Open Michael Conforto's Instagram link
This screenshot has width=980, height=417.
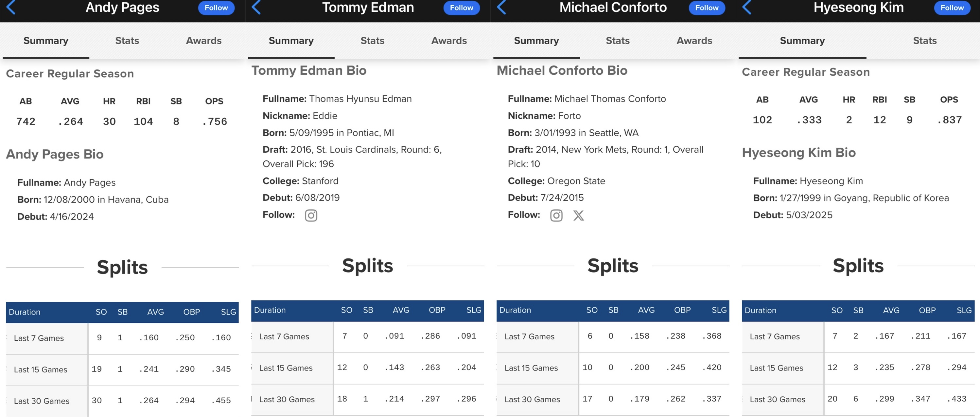(556, 216)
